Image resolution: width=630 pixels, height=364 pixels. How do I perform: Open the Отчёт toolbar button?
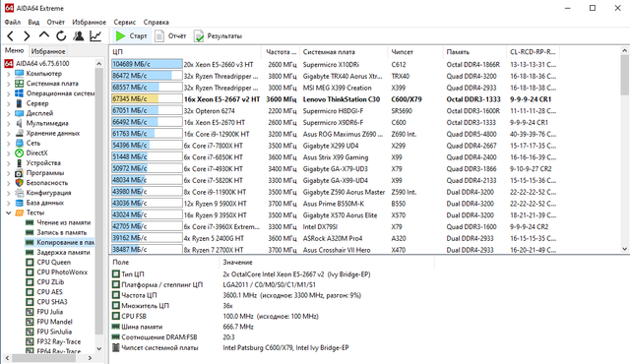tap(170, 36)
